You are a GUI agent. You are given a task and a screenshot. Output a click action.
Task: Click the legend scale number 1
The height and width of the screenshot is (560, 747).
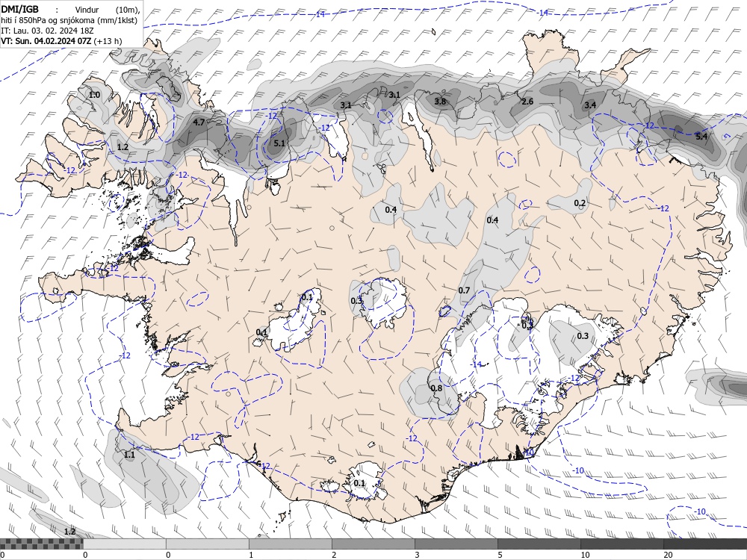[251, 555]
